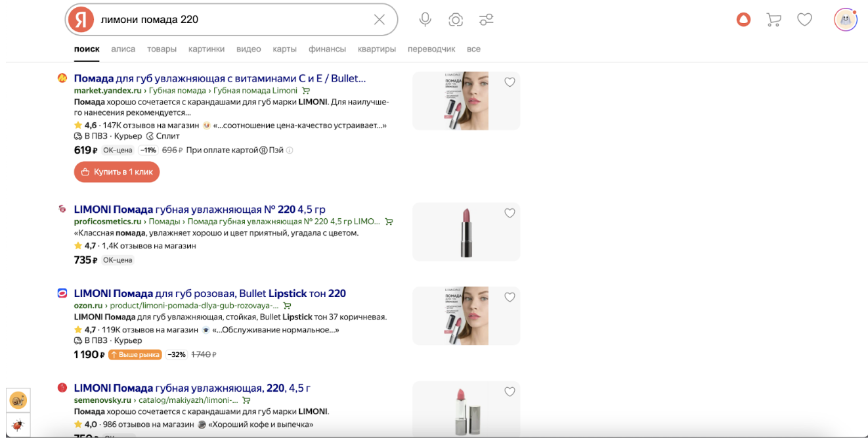Screen dimensions: 868x439
Task: Switch to the «картинки» tab
Action: coord(206,49)
